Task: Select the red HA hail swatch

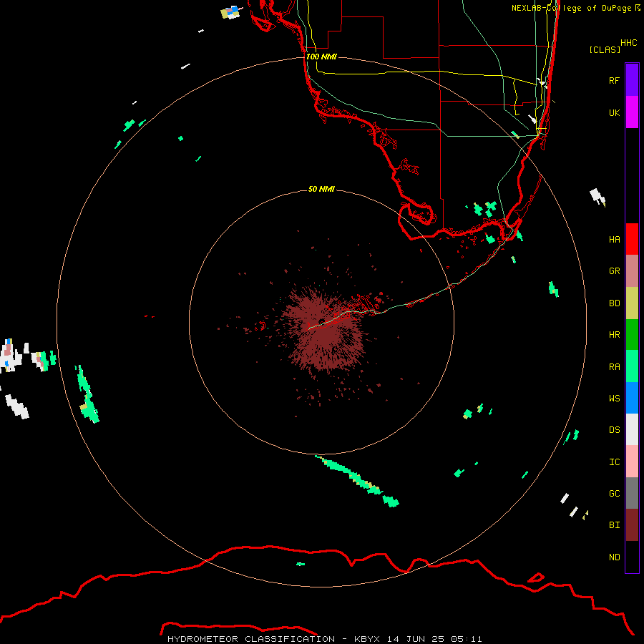Action: [x=632, y=239]
